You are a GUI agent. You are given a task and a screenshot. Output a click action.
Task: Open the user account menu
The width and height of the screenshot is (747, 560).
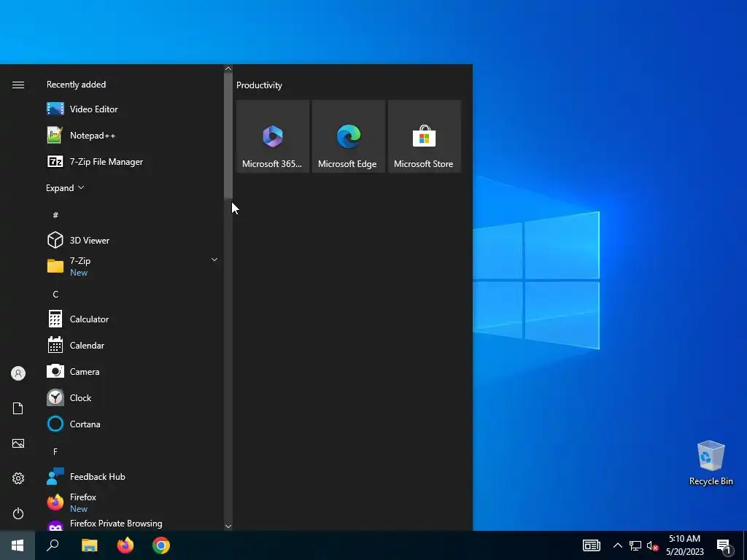tap(18, 373)
